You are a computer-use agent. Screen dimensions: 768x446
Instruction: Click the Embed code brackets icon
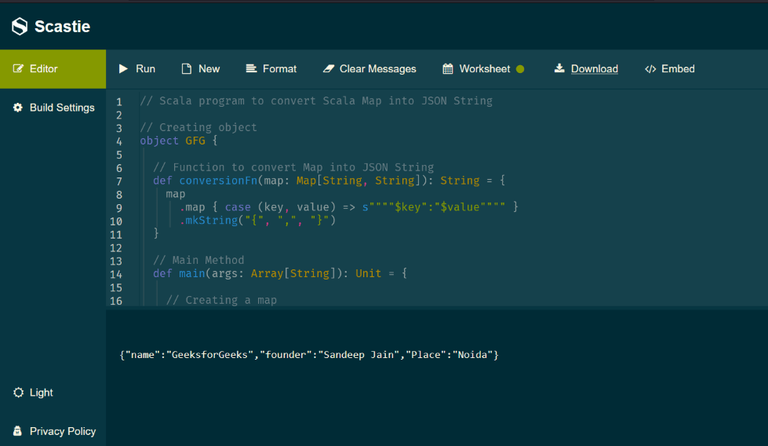(650, 69)
